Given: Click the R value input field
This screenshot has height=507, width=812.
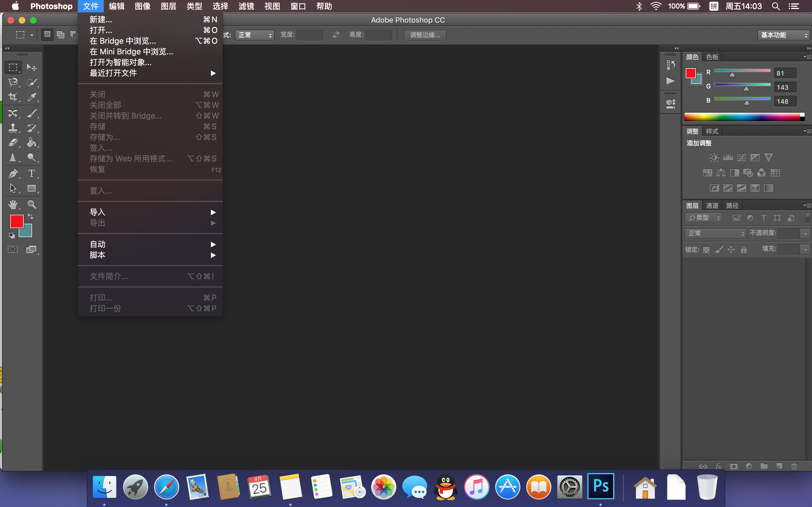Looking at the screenshot, I should click(x=785, y=73).
